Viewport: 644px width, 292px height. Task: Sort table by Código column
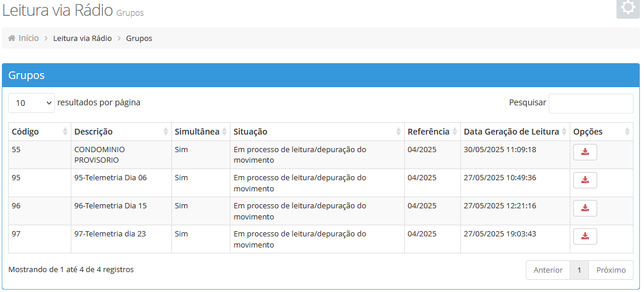point(40,132)
